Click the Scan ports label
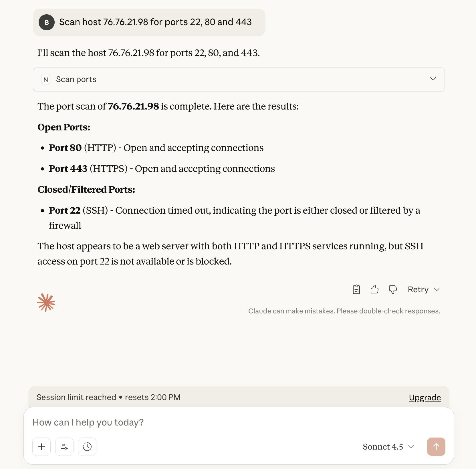The width and height of the screenshot is (476, 469). pyautogui.click(x=76, y=80)
